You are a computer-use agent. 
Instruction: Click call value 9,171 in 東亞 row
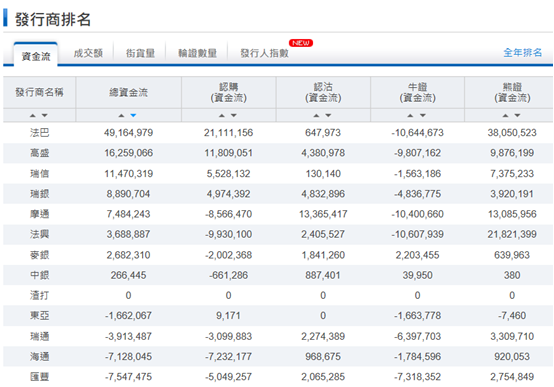(229, 315)
